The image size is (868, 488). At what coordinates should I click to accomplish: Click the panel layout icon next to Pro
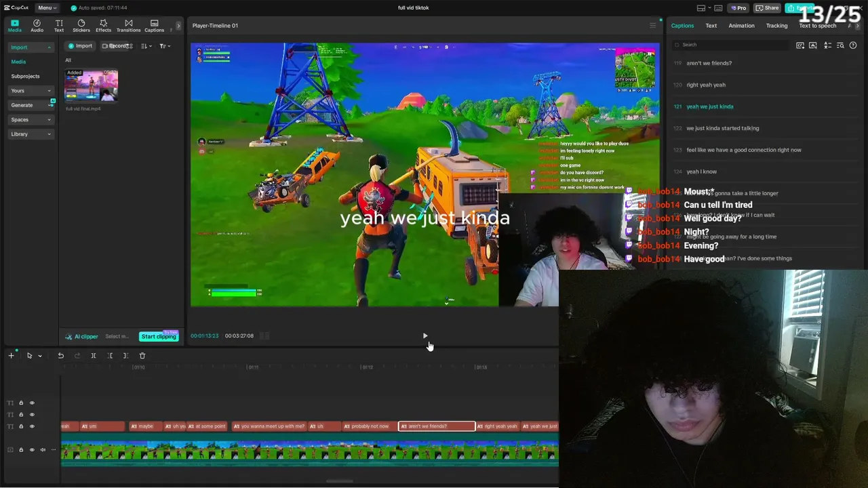[717, 8]
